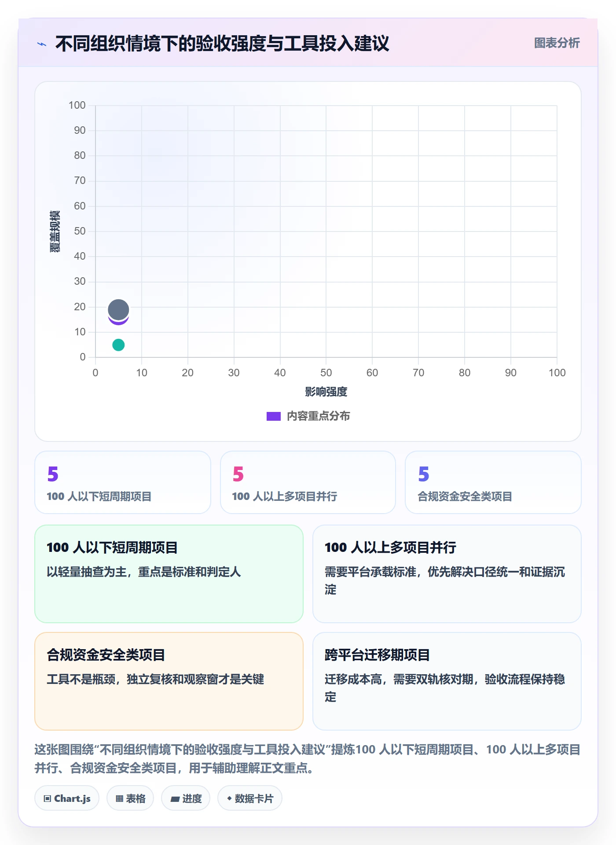616x845 pixels.
Task: Open the green card 100 人以下短周期项目
Action: (x=169, y=573)
